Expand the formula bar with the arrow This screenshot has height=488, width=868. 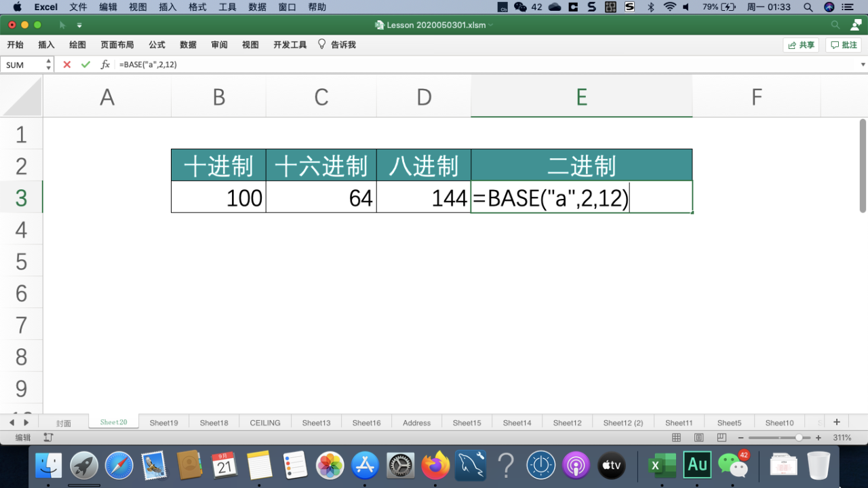coord(863,64)
